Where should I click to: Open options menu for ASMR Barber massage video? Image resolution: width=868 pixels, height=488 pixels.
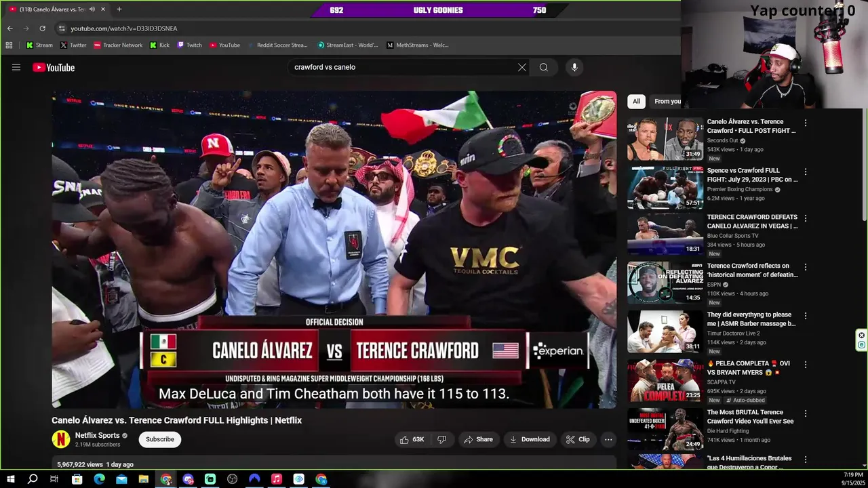click(x=806, y=316)
